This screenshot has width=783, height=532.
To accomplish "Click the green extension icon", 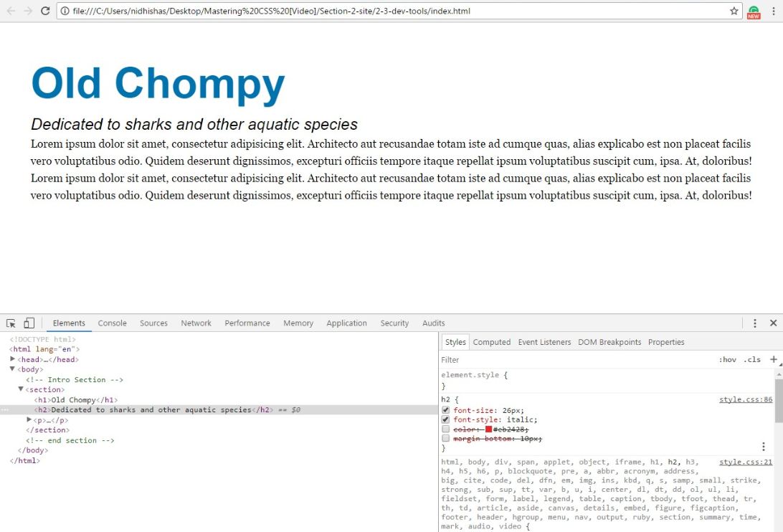I will point(754,11).
